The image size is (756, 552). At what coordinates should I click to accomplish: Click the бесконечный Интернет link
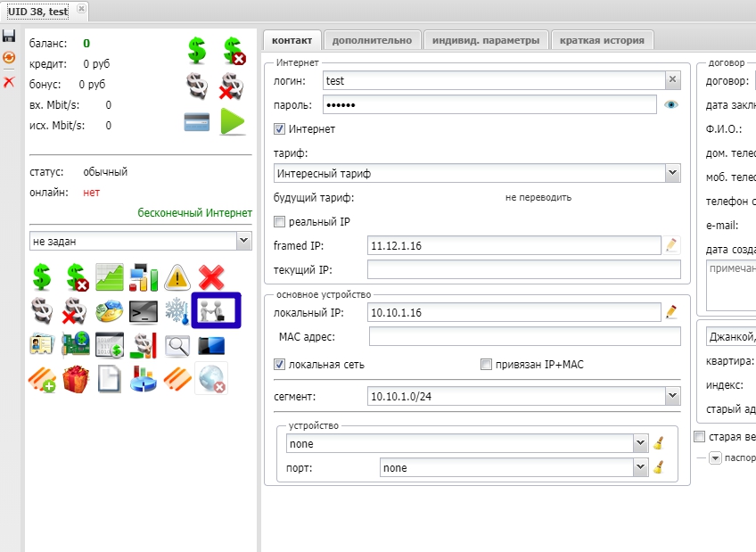(x=194, y=213)
